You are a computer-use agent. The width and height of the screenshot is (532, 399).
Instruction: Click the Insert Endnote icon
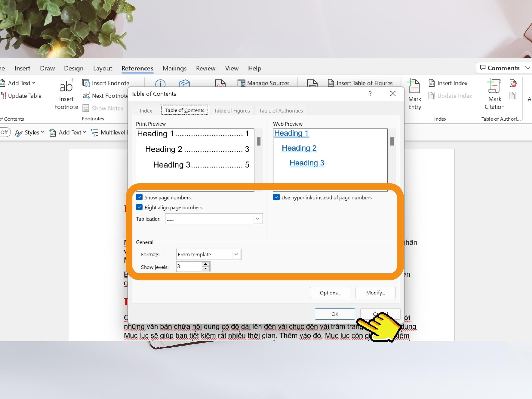(x=86, y=83)
